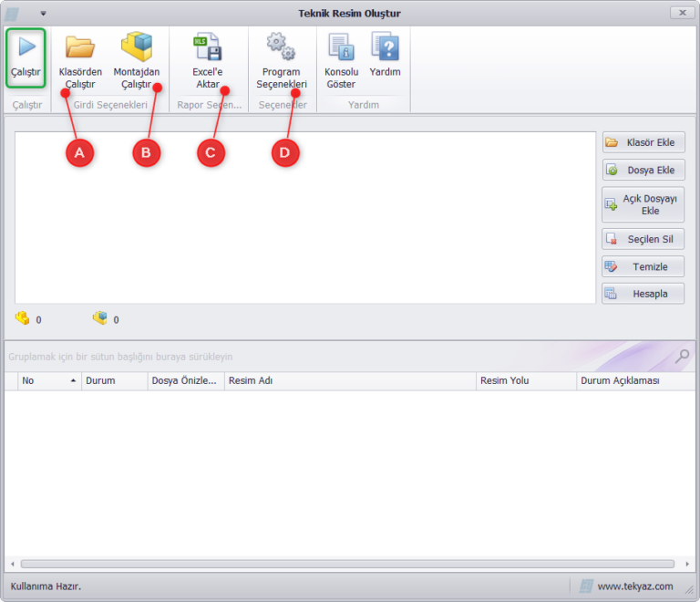Viewport: 700px width, 602px height.
Task: Open the www.tekyaz.com link
Action: pos(634,586)
